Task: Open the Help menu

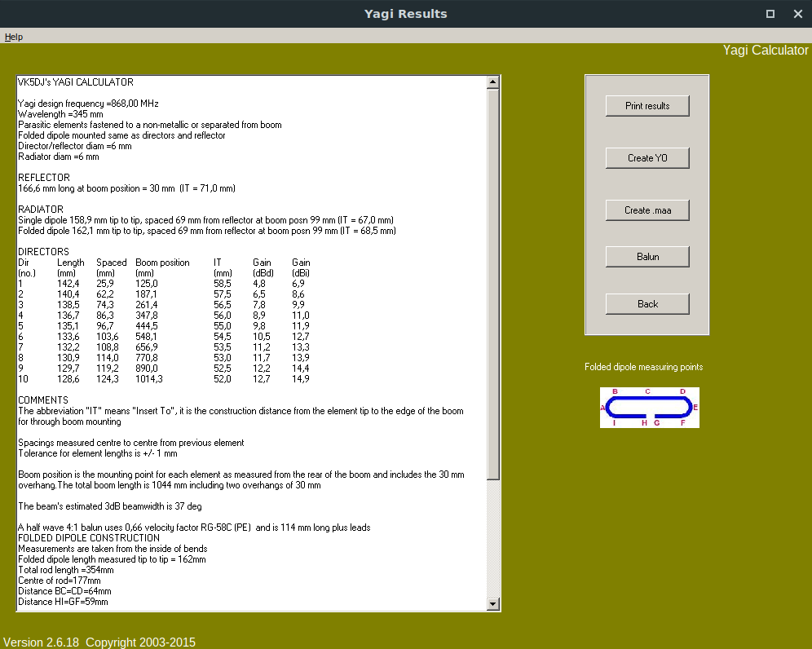Action: [14, 37]
